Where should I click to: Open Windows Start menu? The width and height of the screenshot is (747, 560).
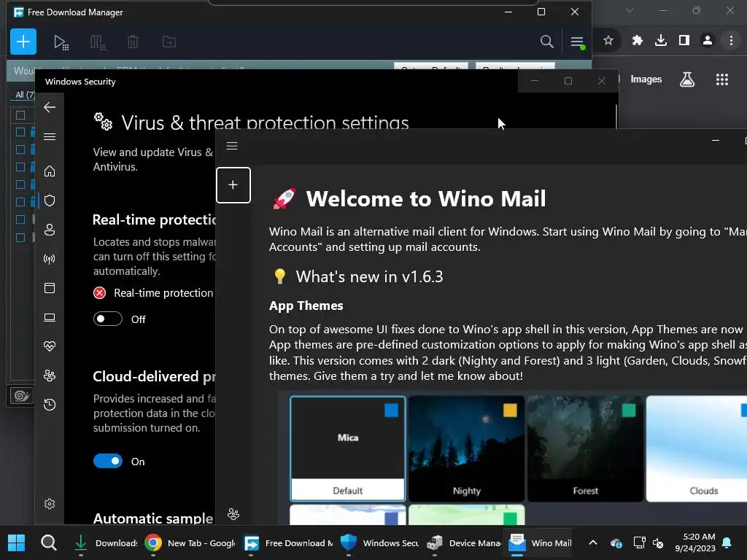(x=16, y=542)
